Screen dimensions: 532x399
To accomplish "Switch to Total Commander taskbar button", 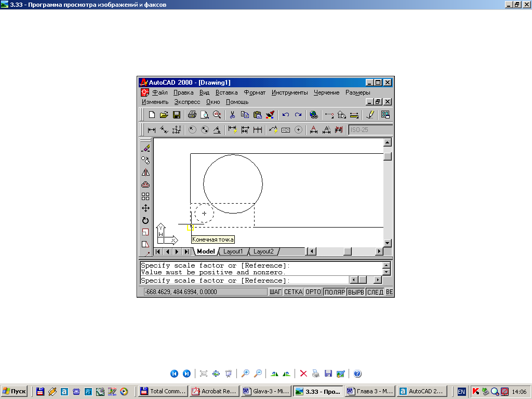I will [162, 391].
